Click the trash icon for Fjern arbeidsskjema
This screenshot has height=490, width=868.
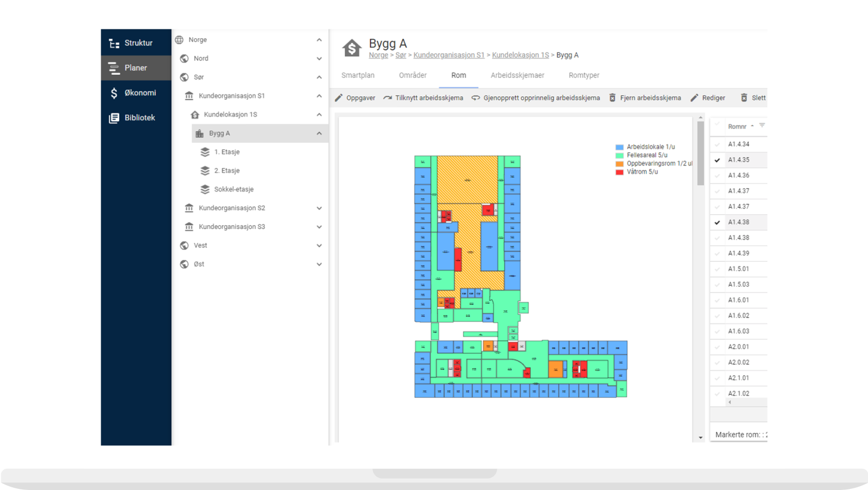(612, 98)
